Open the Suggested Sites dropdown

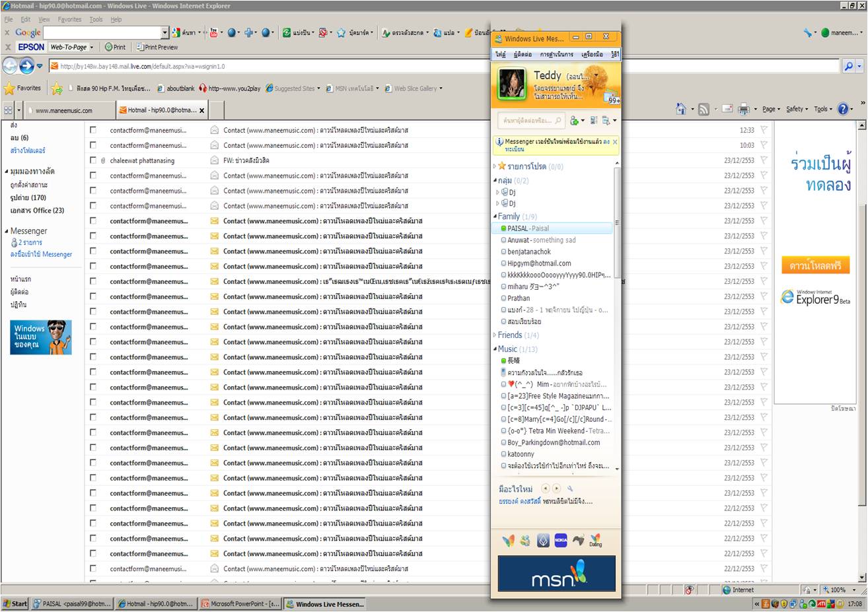pos(318,88)
